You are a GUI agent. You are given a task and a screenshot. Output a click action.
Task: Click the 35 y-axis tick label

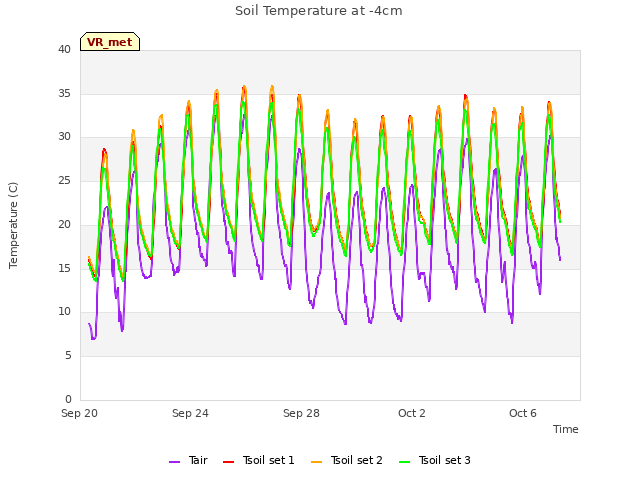(64, 93)
